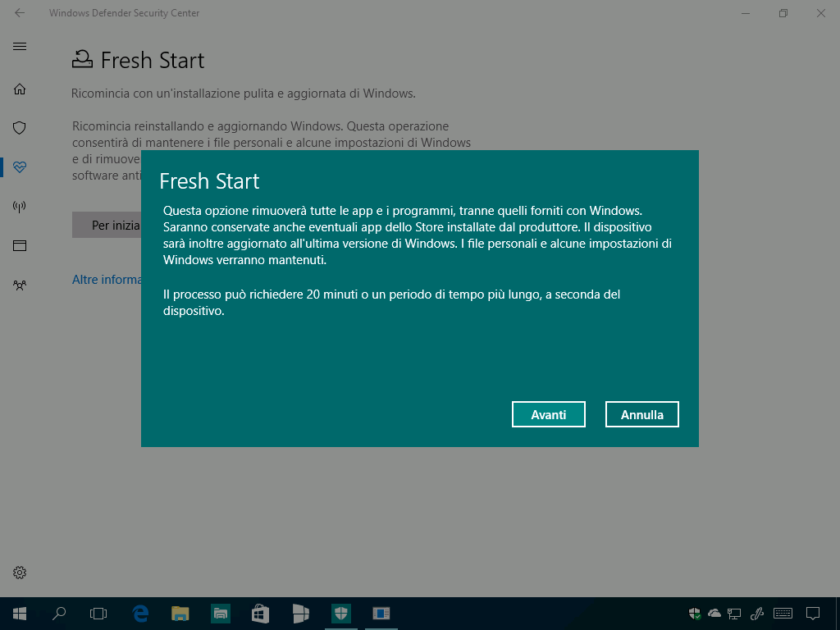This screenshot has width=840, height=630.
Task: Click the white flag-like icon on the taskbar
Action: click(x=301, y=614)
